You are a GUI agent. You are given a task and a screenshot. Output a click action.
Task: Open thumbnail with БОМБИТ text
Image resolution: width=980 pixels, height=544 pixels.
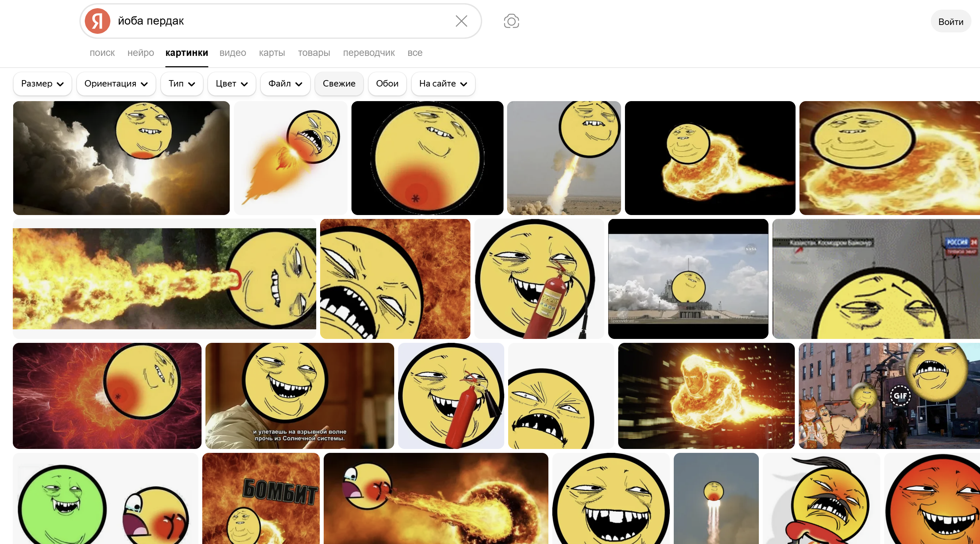pyautogui.click(x=261, y=498)
